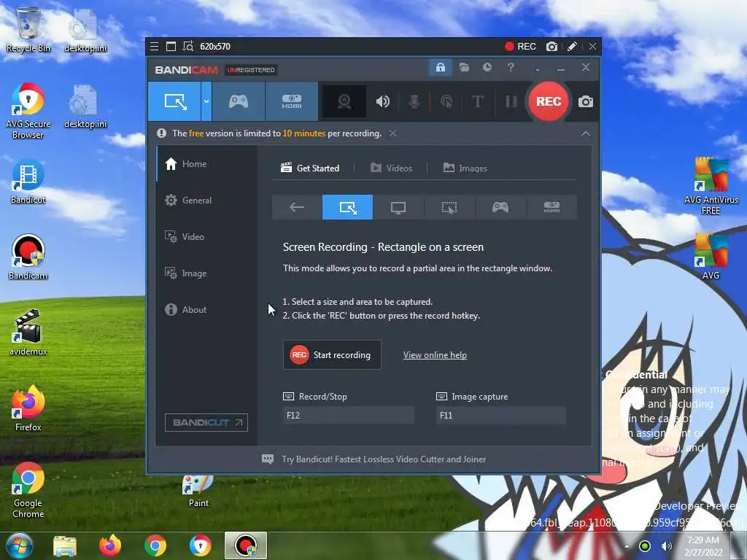Switch the overlay to fullscreen rectangle mode
This screenshot has height=560, width=747.
tap(171, 46)
